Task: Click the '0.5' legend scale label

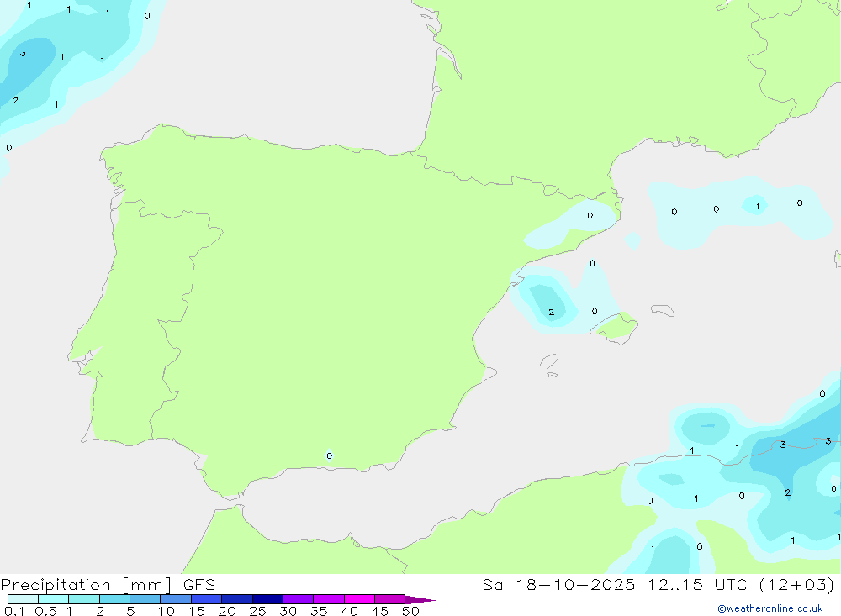Action: point(45,611)
